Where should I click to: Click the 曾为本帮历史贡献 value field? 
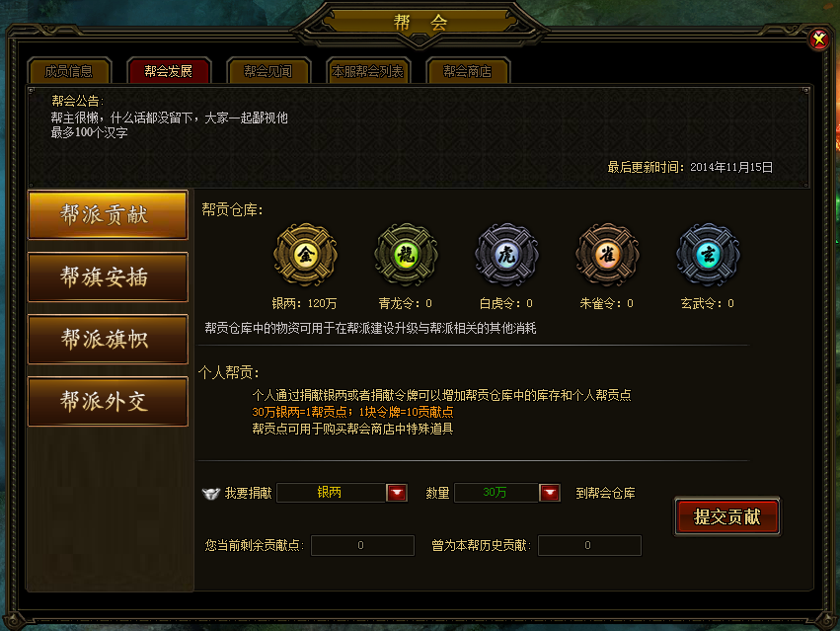click(x=589, y=545)
